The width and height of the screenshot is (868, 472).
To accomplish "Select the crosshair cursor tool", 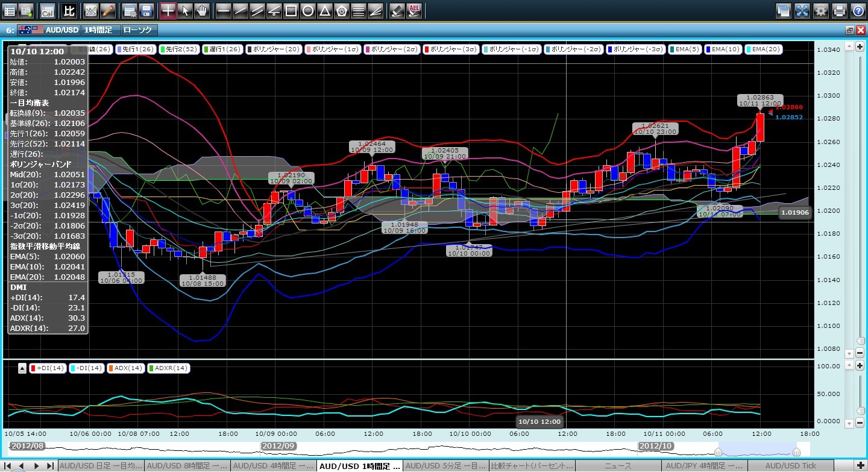I will 168,10.
